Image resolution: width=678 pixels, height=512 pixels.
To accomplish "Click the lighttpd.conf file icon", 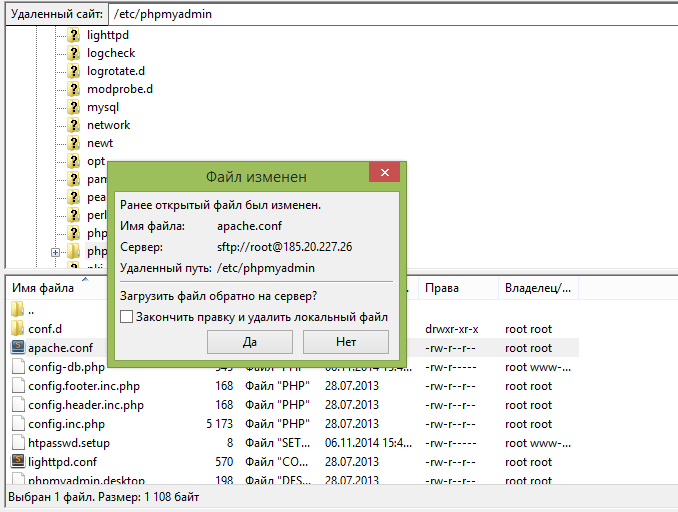I will click(18, 462).
